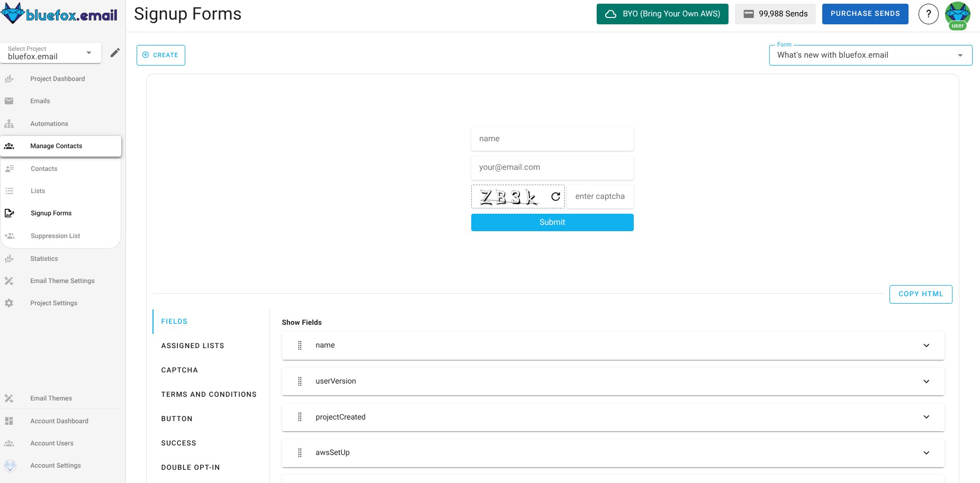
Task: Open the DOUBLE OPT-IN section
Action: click(190, 467)
